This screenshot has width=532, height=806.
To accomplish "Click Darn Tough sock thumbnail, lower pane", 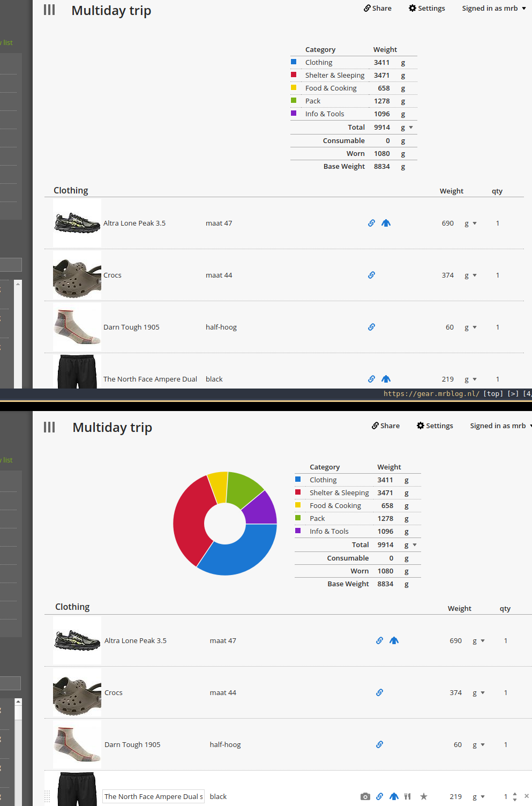I will click(77, 744).
